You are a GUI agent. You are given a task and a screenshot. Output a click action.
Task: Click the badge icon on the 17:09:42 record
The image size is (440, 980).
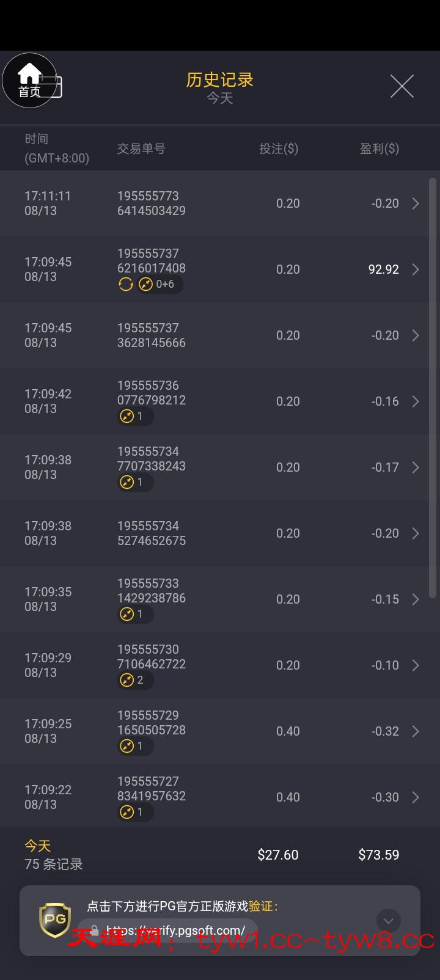tap(127, 416)
